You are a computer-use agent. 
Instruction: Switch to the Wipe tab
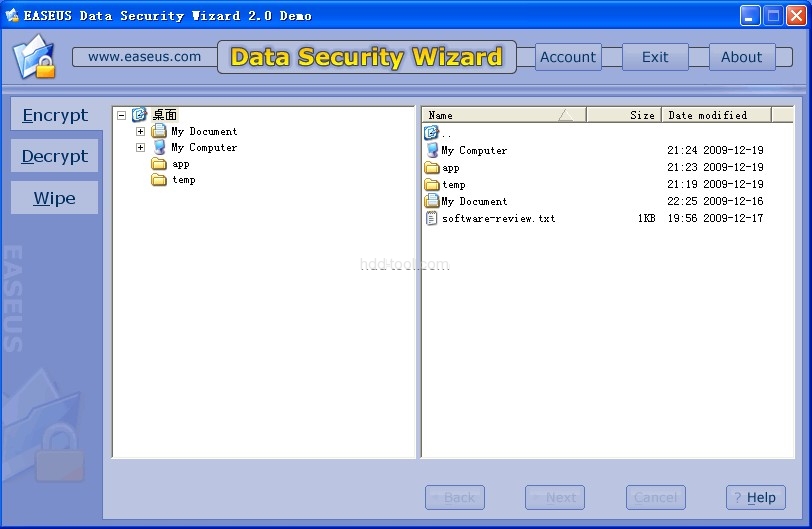[54, 197]
